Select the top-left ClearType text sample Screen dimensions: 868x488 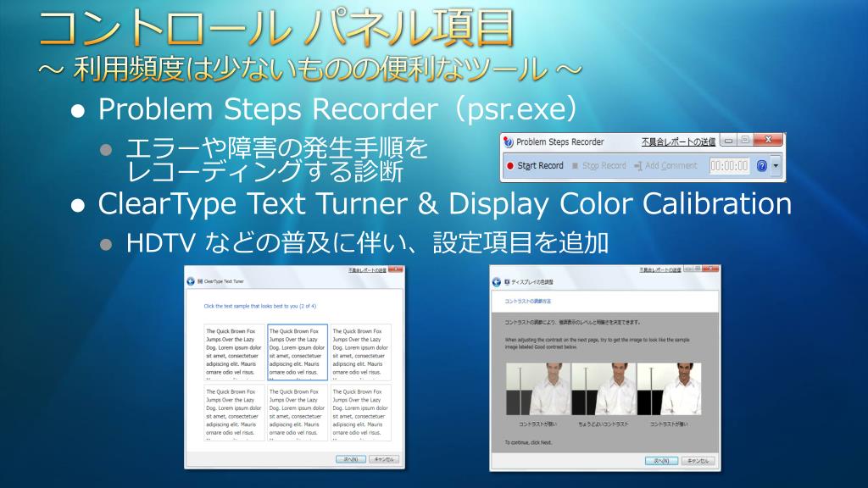tap(234, 352)
